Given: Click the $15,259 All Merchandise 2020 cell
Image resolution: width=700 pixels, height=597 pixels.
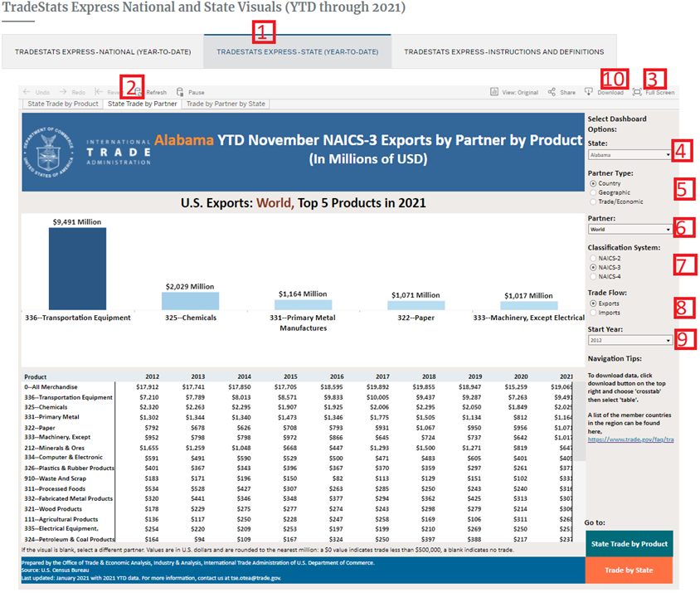Looking at the screenshot, I should pyautogui.click(x=516, y=387).
